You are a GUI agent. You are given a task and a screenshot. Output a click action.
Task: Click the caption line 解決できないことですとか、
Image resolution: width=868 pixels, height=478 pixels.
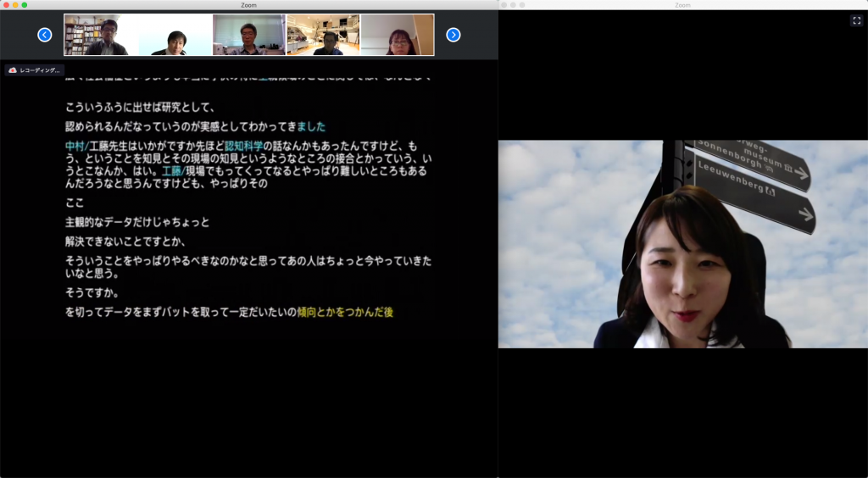pos(125,242)
